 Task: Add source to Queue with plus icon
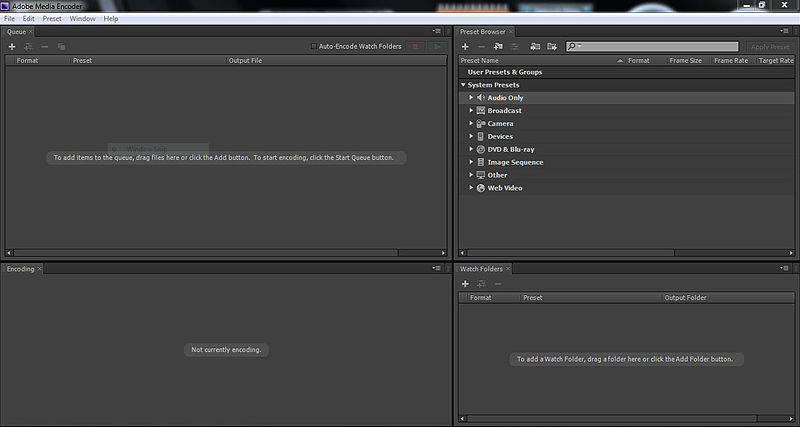pos(12,46)
